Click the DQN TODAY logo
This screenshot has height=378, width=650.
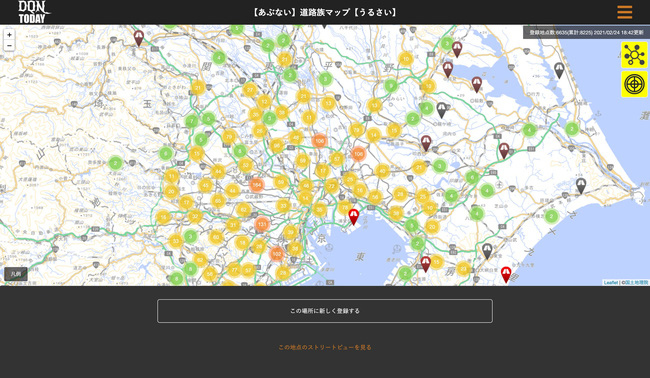pyautogui.click(x=34, y=12)
